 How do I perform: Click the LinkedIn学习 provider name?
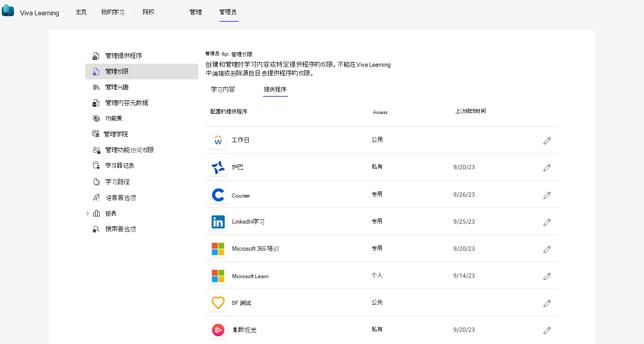coord(248,222)
